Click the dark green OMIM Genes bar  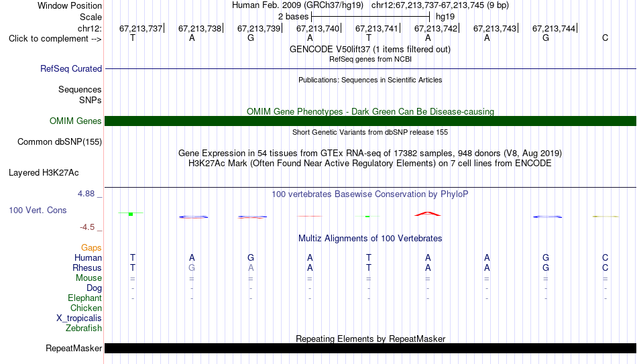(x=371, y=121)
